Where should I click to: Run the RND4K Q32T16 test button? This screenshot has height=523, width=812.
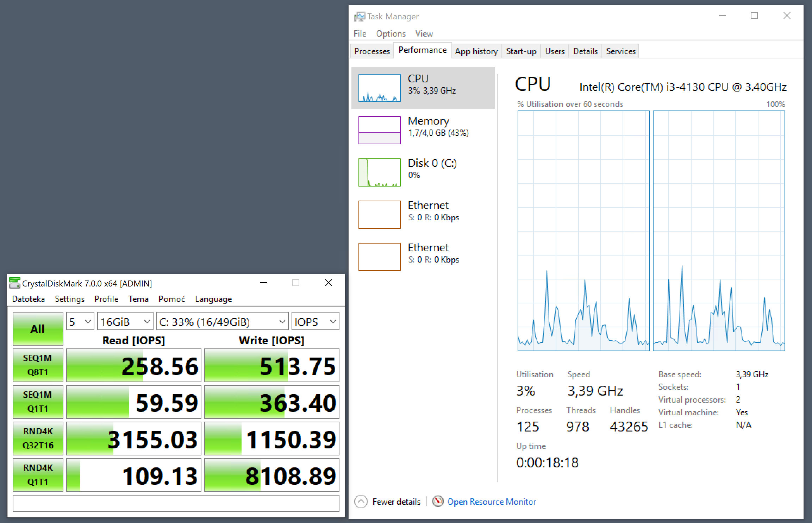38,439
